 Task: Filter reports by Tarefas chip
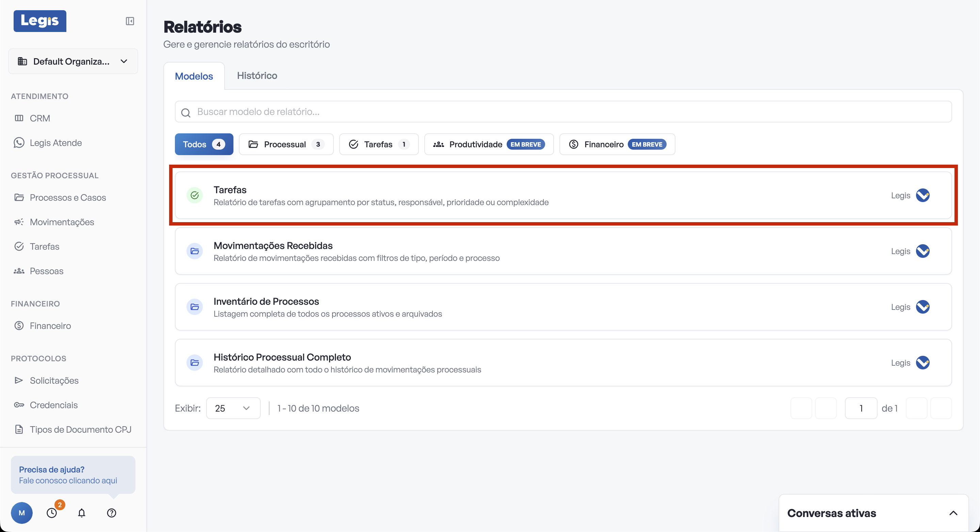pyautogui.click(x=378, y=144)
